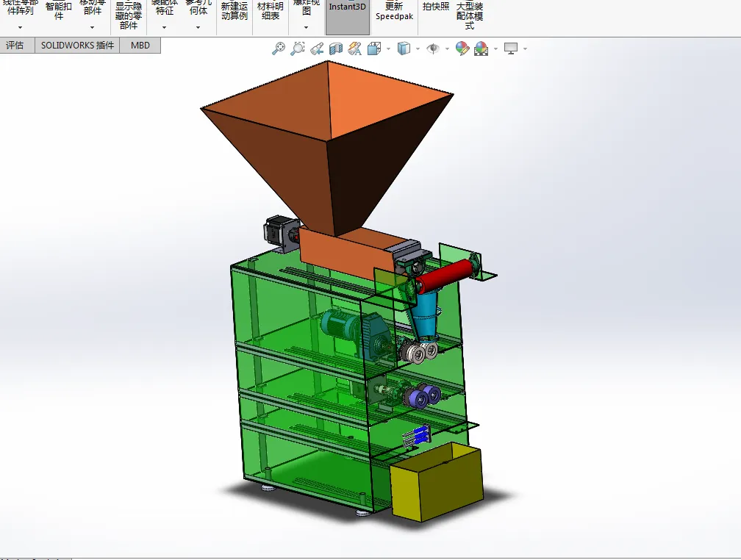Click the 装配体特征 assembly features command

164,7
